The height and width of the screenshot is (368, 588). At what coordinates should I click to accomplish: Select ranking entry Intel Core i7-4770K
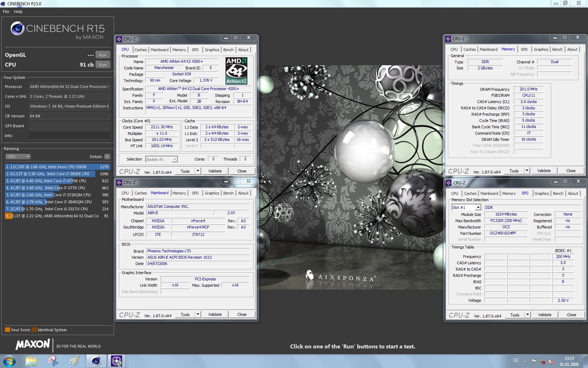pos(57,181)
